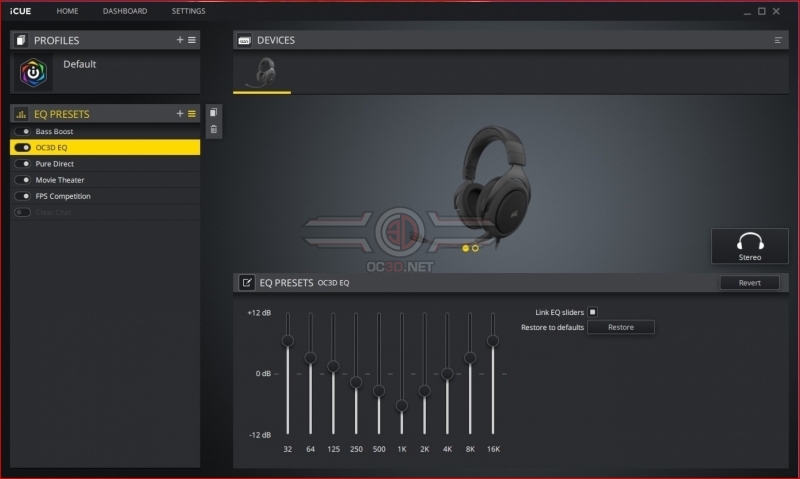This screenshot has height=479, width=800.
Task: Click the 8K EQ slider handle
Action: point(470,358)
